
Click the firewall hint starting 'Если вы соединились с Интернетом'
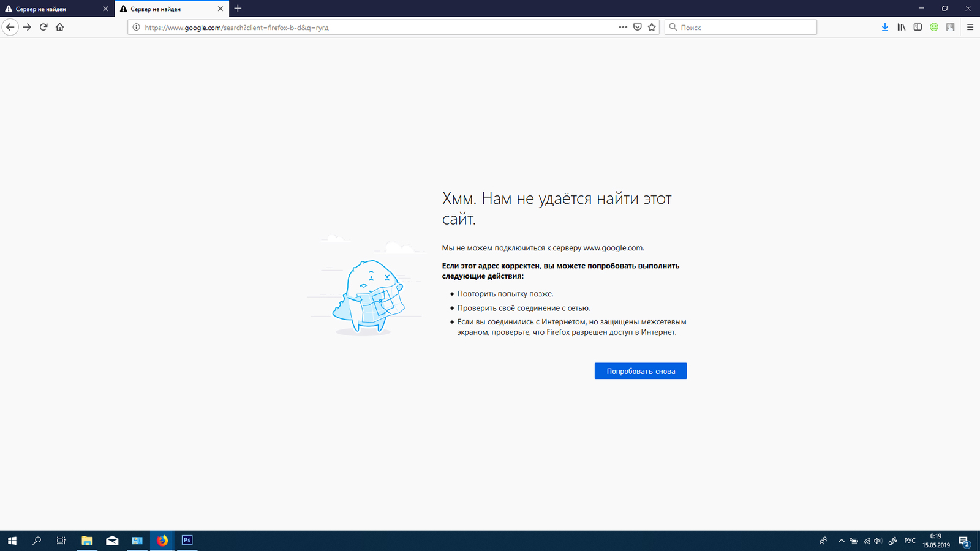click(x=571, y=327)
